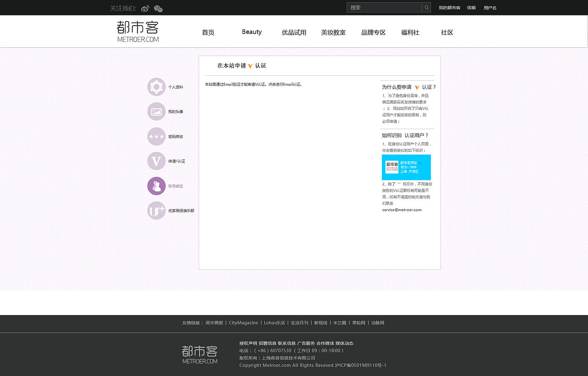Open 生活月刊 friendly link
This screenshot has height=376, width=588.
[300, 323]
